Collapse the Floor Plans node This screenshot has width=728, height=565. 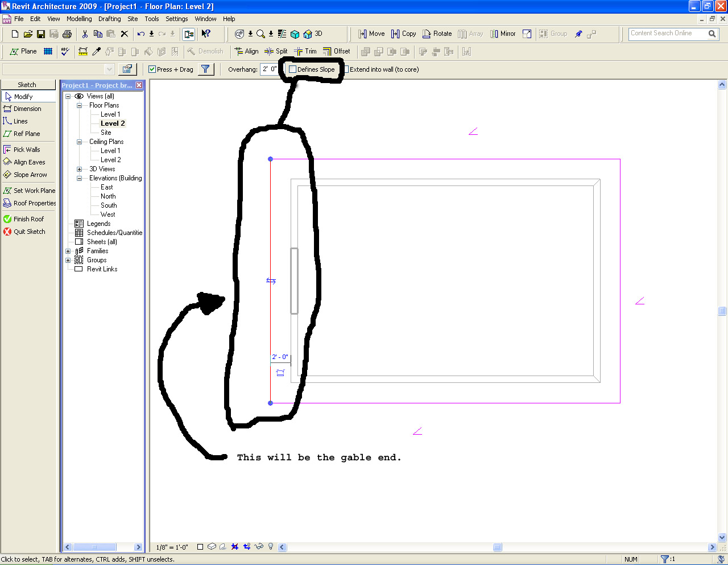point(80,105)
